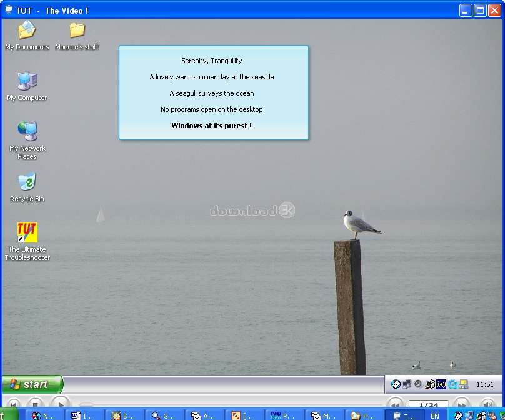Click the green start button in the video

pos(32,384)
